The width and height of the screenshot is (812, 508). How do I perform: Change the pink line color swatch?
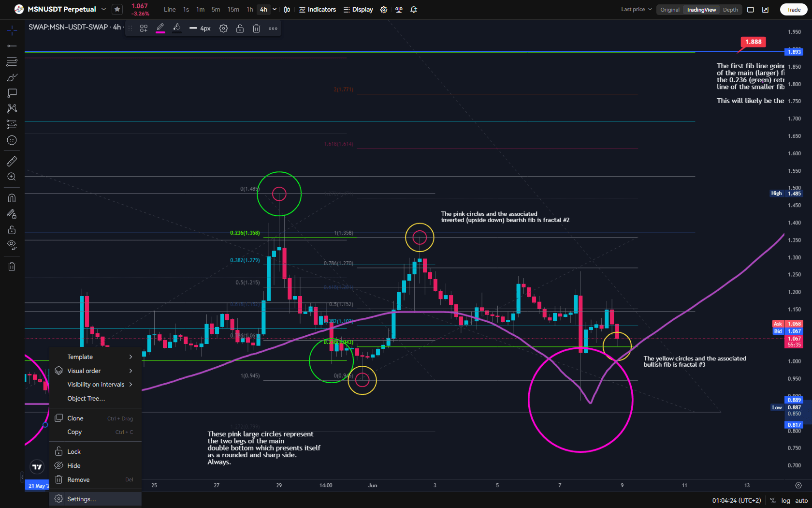pos(160,29)
